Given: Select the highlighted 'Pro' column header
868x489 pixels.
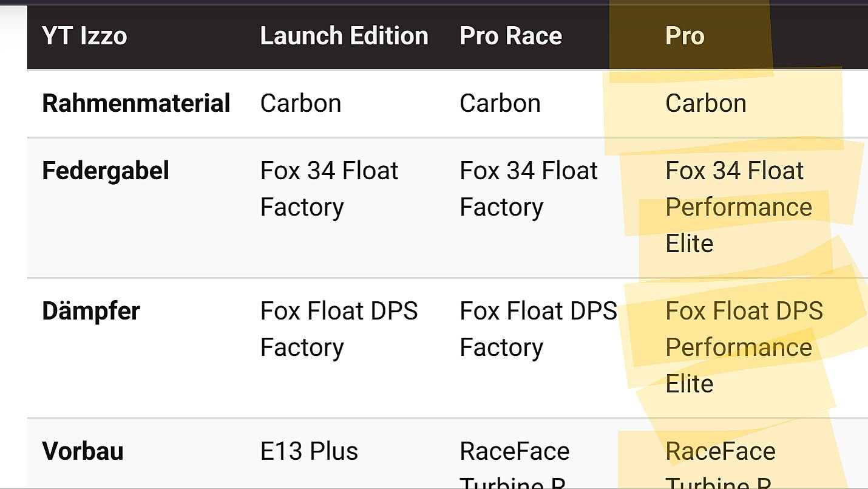Looking at the screenshot, I should click(x=685, y=36).
